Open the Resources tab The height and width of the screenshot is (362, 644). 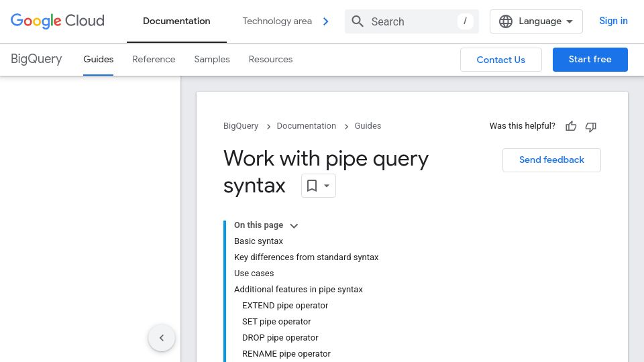[x=270, y=59]
